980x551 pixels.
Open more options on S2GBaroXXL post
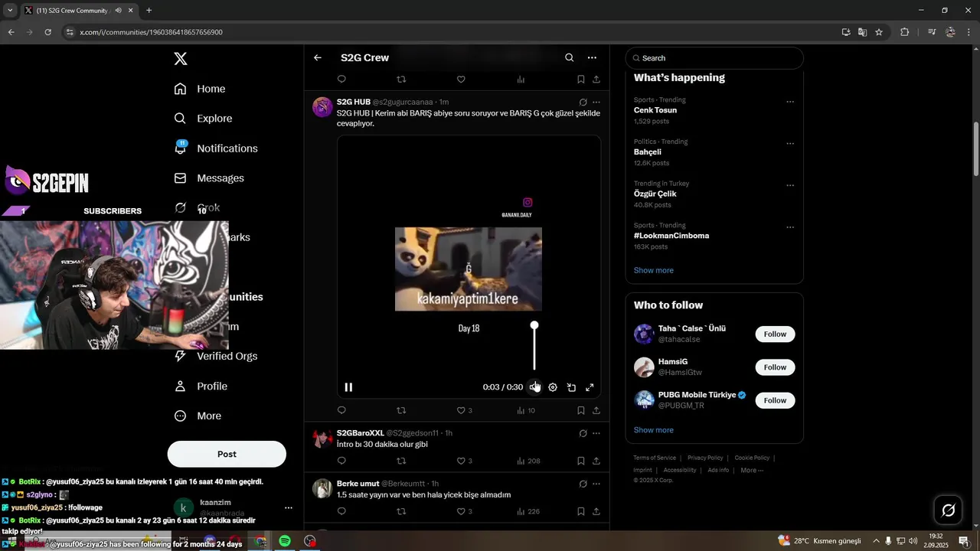coord(596,433)
